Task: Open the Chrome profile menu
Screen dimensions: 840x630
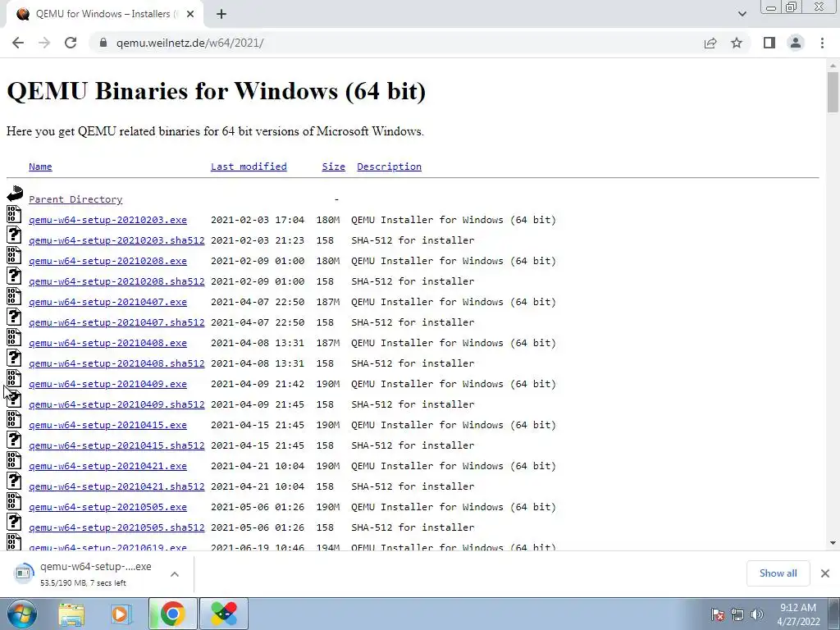Action: pos(796,43)
